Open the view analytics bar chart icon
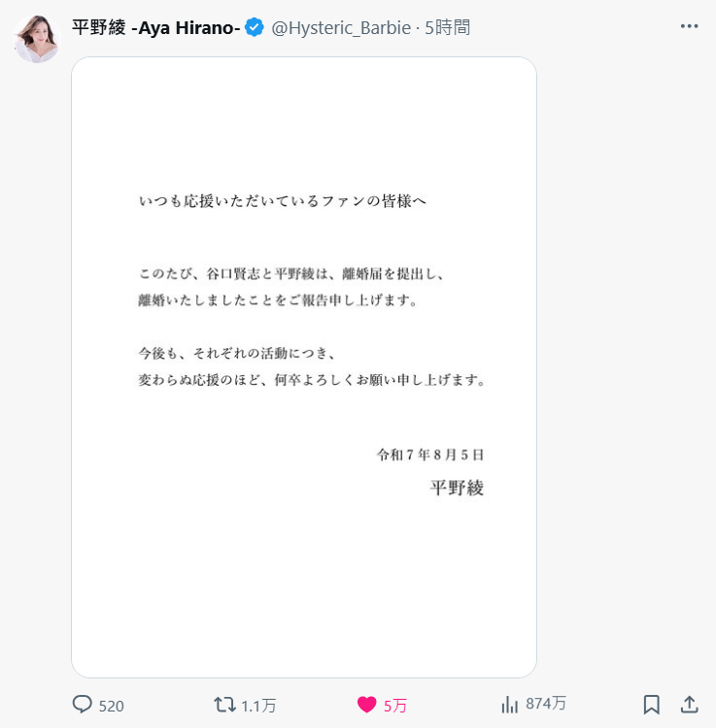This screenshot has width=716, height=728. (x=509, y=705)
